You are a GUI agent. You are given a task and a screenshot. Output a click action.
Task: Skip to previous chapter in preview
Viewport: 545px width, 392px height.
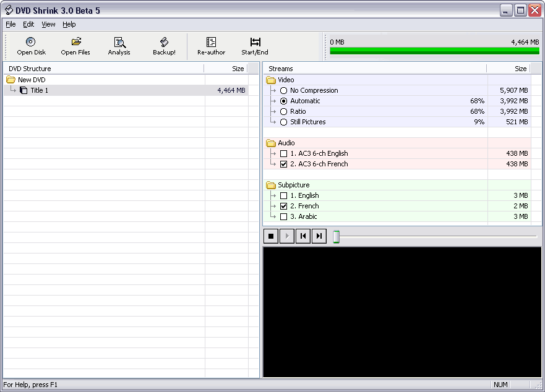(x=303, y=236)
